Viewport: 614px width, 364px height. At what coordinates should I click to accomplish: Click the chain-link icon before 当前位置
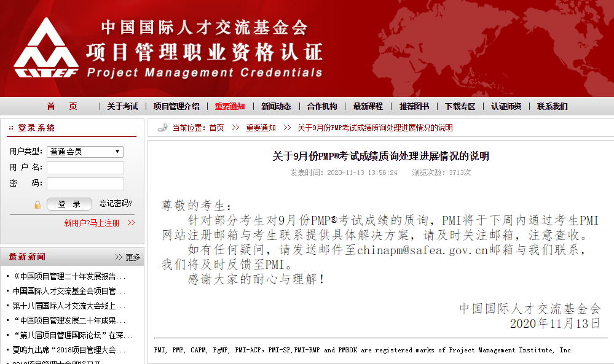(162, 128)
